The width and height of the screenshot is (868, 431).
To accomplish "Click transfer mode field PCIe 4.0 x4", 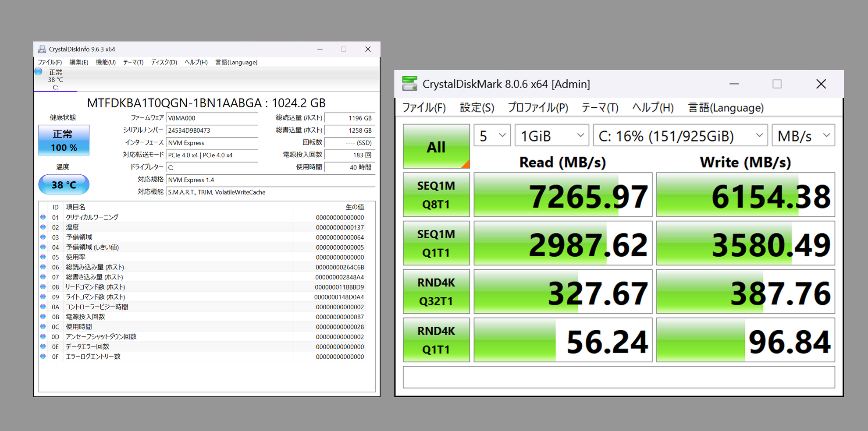I will tap(212, 155).
